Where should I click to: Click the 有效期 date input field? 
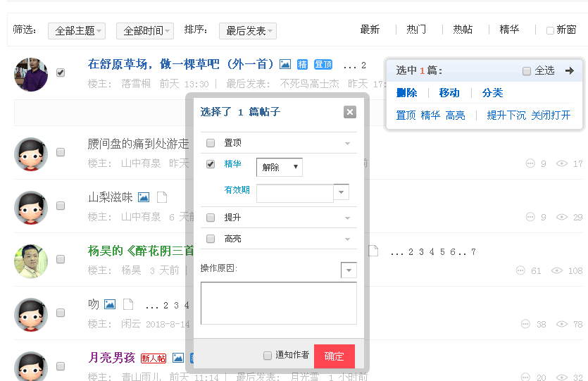[295, 193]
